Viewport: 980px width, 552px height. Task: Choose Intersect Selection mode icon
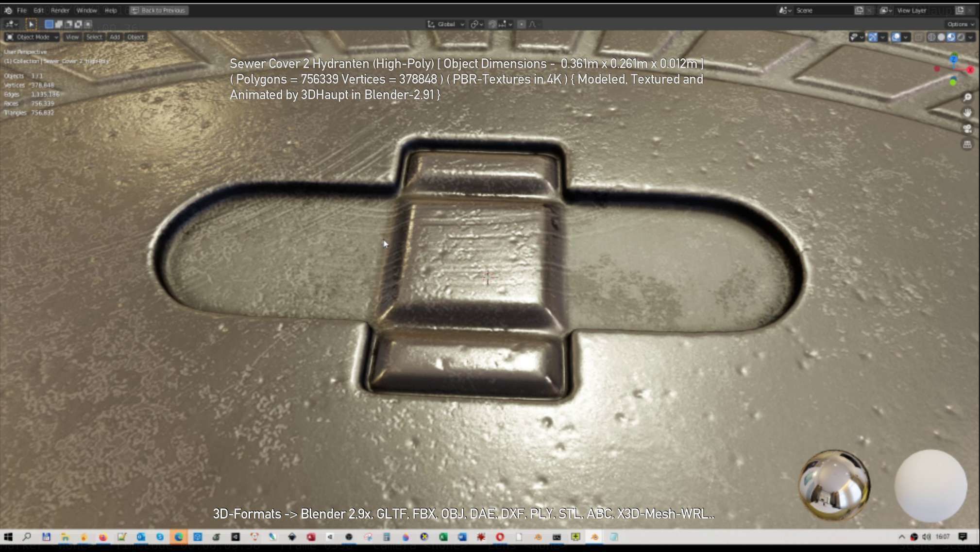[x=88, y=24]
